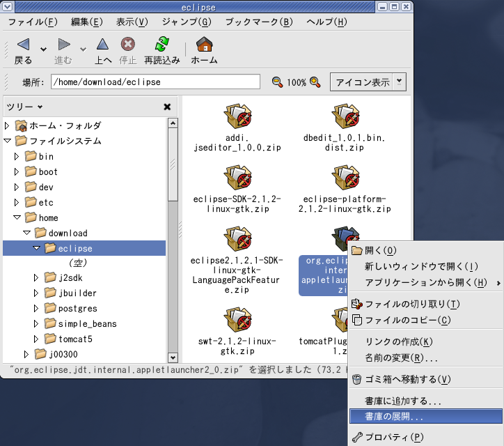The image size is (504, 446).
Task: Select the postgres folder in tree
Action: (71, 308)
